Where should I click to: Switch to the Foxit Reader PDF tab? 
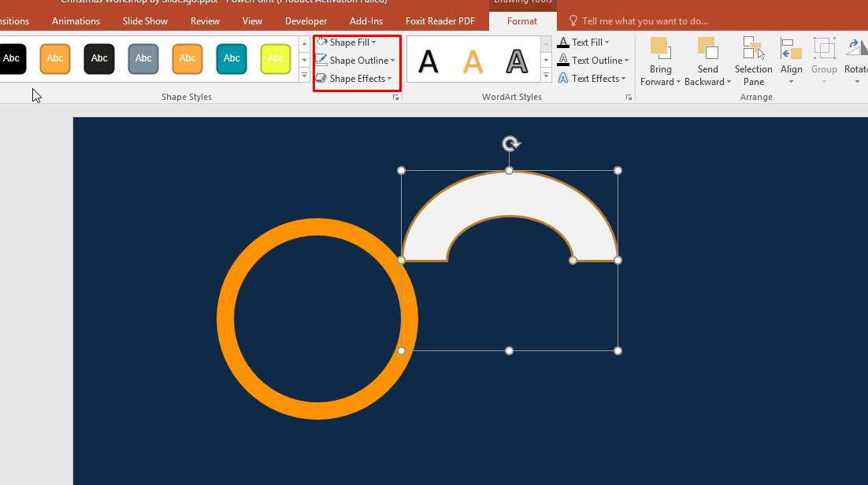click(x=440, y=21)
